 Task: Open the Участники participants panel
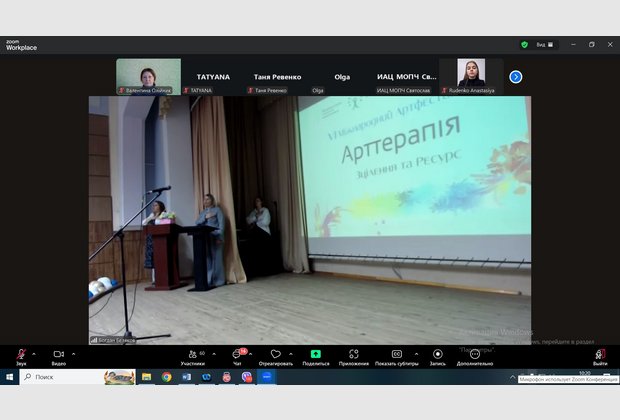coord(192,355)
